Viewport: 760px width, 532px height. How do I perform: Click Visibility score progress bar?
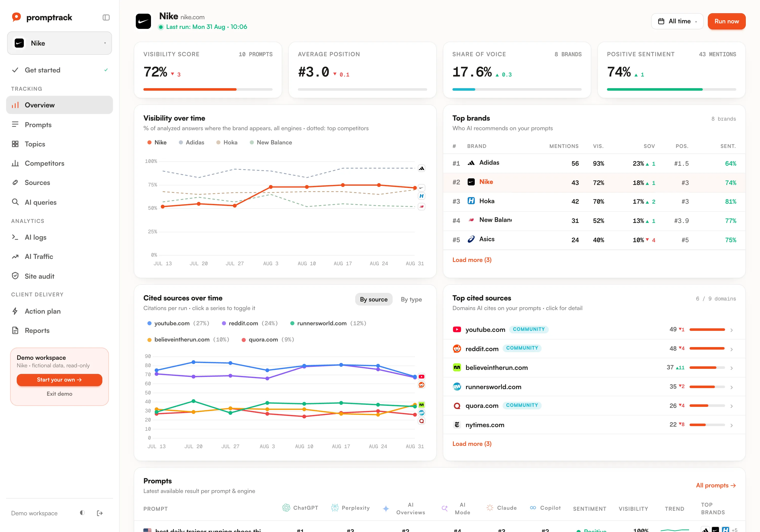pos(208,89)
